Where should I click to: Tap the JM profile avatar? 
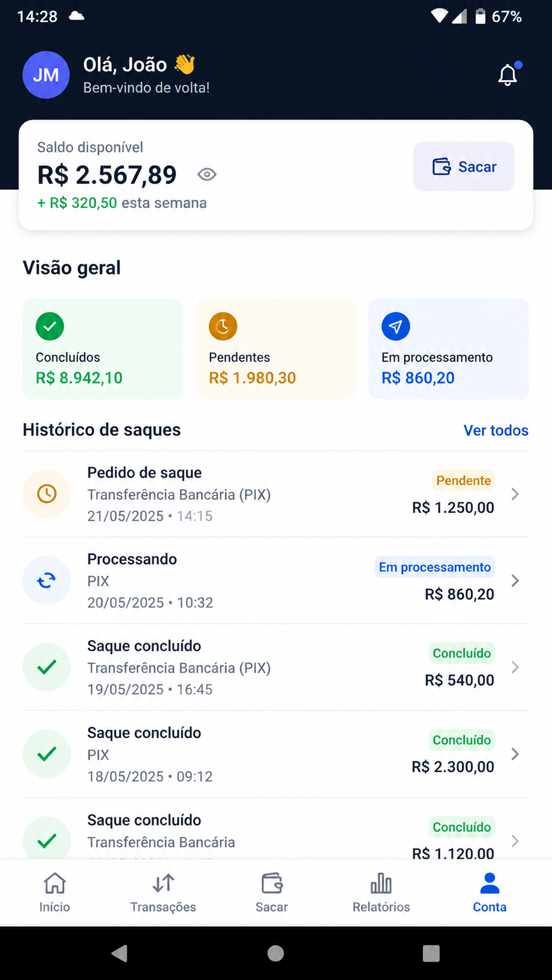[46, 75]
